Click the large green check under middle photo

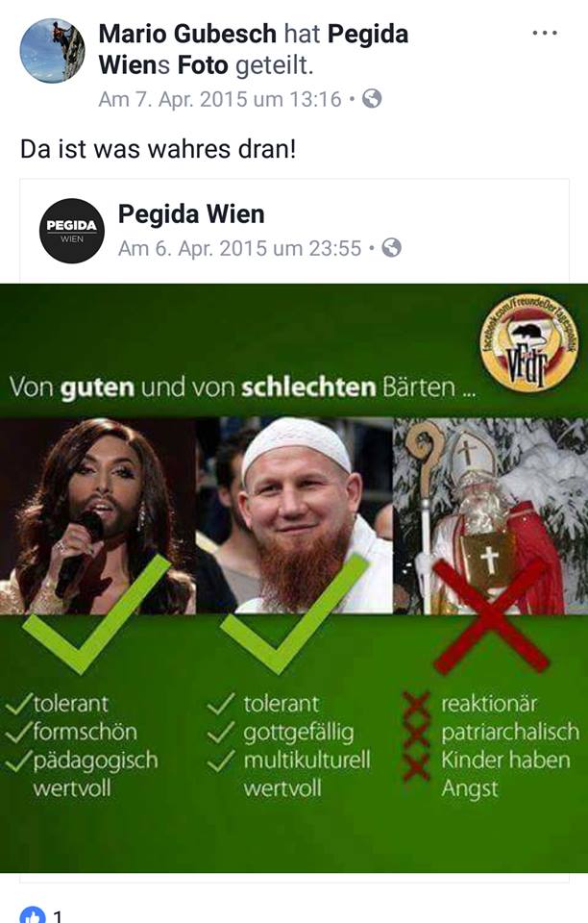pos(294,614)
